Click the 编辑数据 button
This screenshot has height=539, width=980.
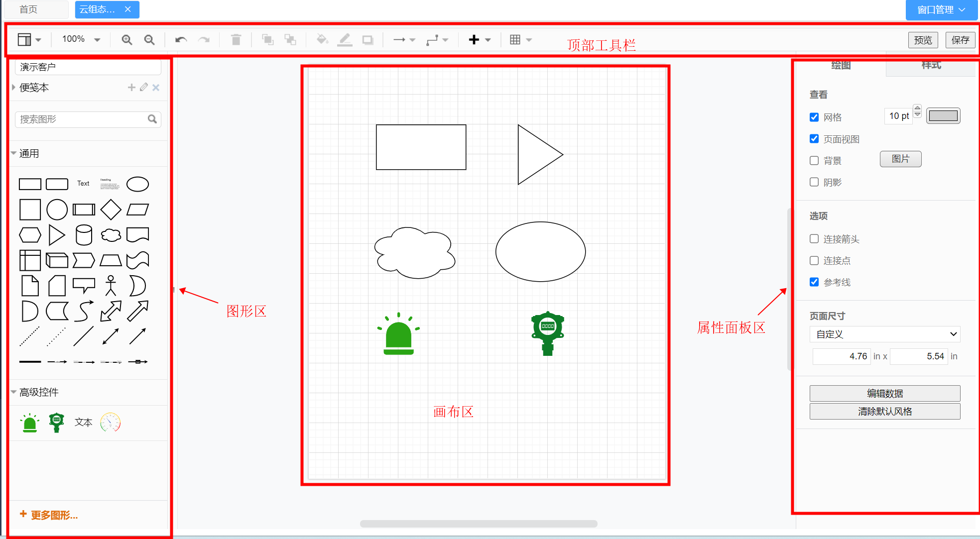click(x=884, y=393)
